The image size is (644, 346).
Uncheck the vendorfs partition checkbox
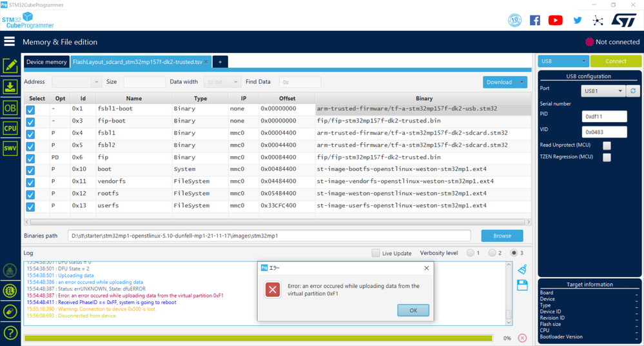pos(30,182)
